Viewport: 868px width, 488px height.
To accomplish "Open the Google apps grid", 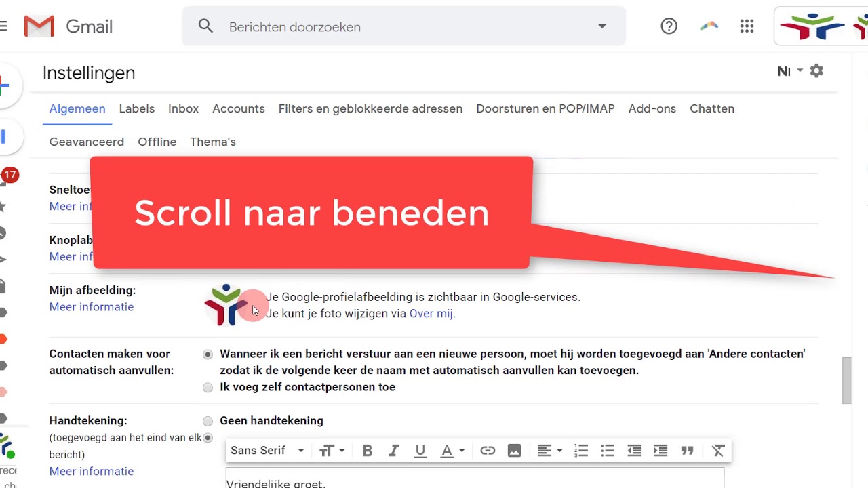I will click(747, 26).
